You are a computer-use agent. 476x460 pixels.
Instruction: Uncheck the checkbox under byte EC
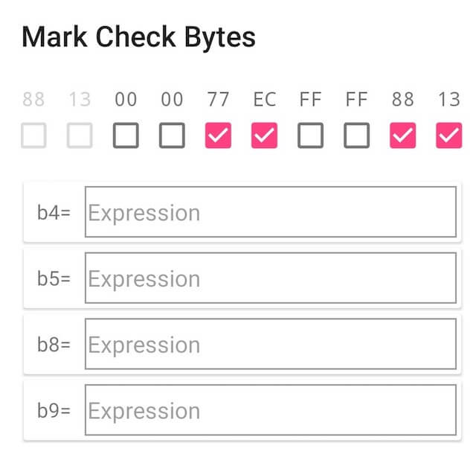[264, 135]
